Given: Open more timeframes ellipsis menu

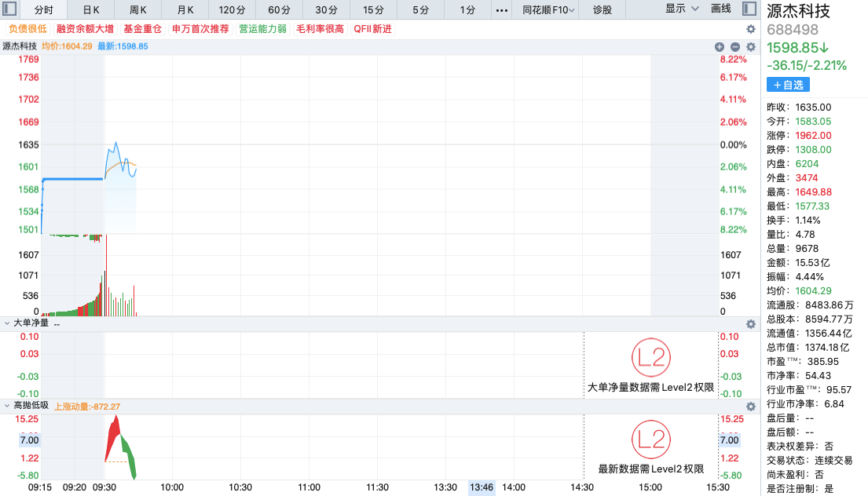Looking at the screenshot, I should [501, 10].
